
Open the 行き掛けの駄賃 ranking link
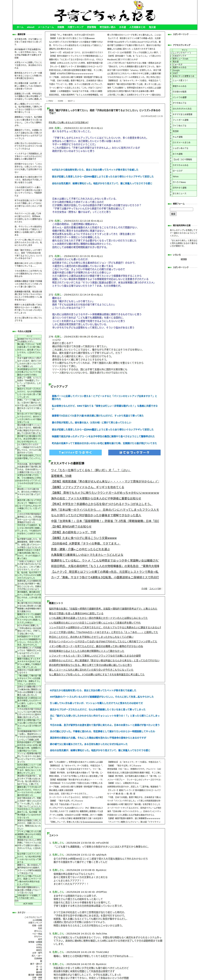[180, 92]
